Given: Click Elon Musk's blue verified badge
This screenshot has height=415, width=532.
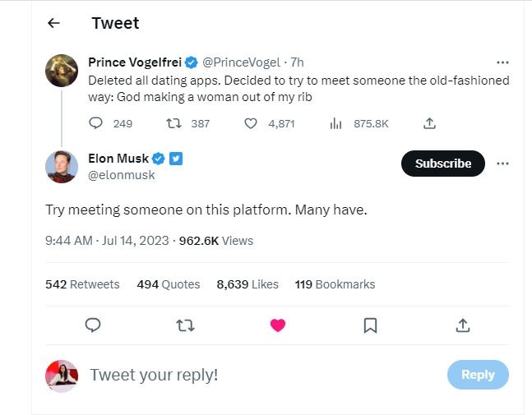Looking at the screenshot, I should click(x=158, y=159).
